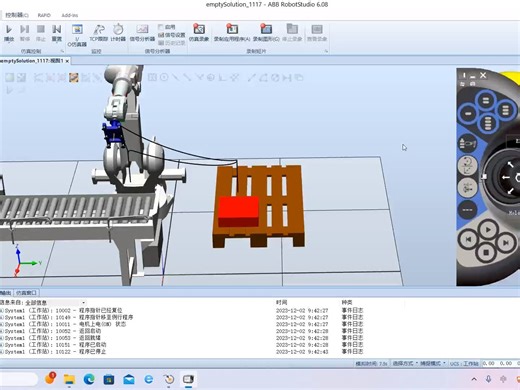Click the 时间 column header
The image size is (520, 390).
(282, 302)
